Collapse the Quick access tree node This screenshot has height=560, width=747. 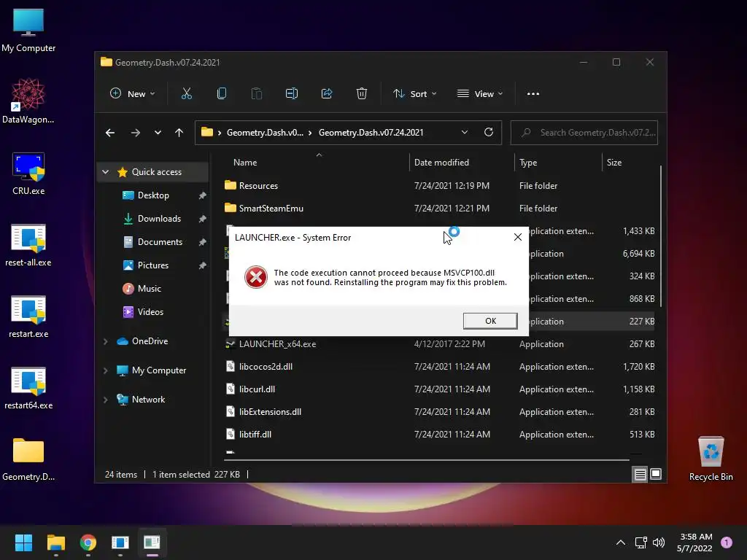(106, 172)
